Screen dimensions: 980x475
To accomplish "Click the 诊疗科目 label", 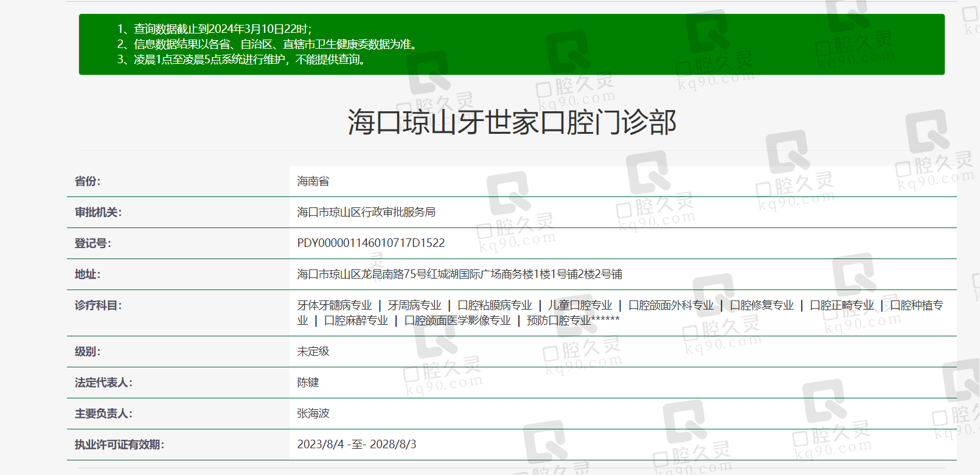I will click(98, 305).
